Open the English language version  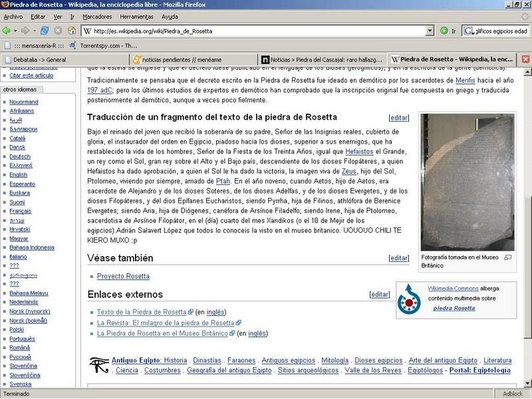tap(19, 175)
